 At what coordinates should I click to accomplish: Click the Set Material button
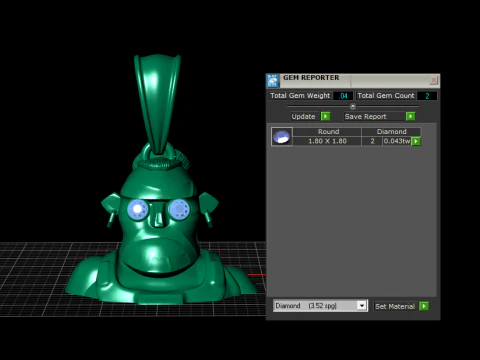point(395,306)
